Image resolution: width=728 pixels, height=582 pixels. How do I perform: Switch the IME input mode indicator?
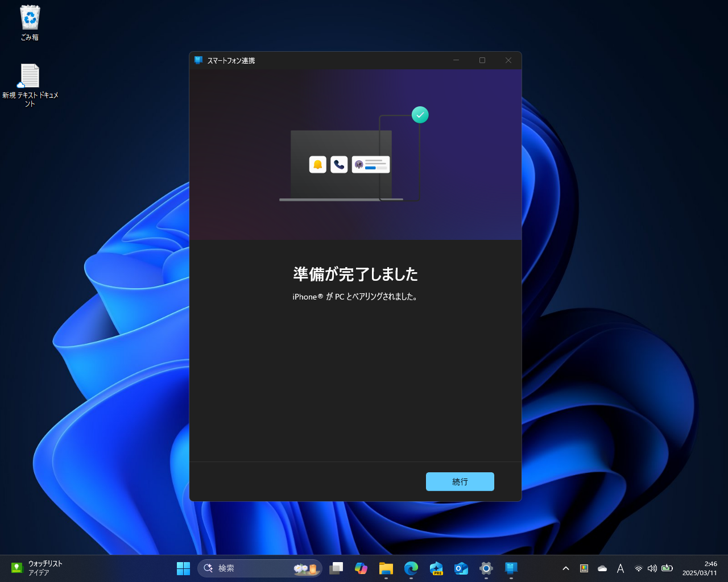tap(621, 568)
